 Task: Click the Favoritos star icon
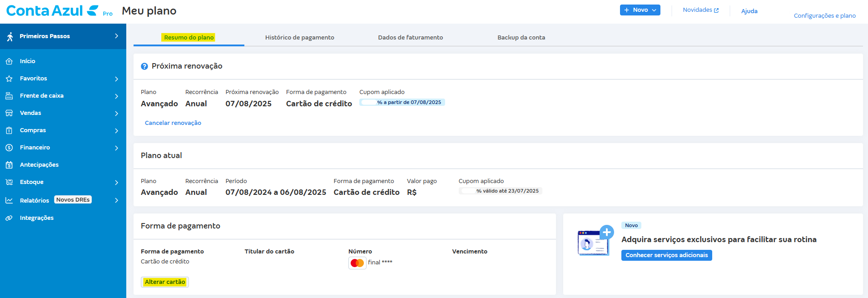click(9, 79)
